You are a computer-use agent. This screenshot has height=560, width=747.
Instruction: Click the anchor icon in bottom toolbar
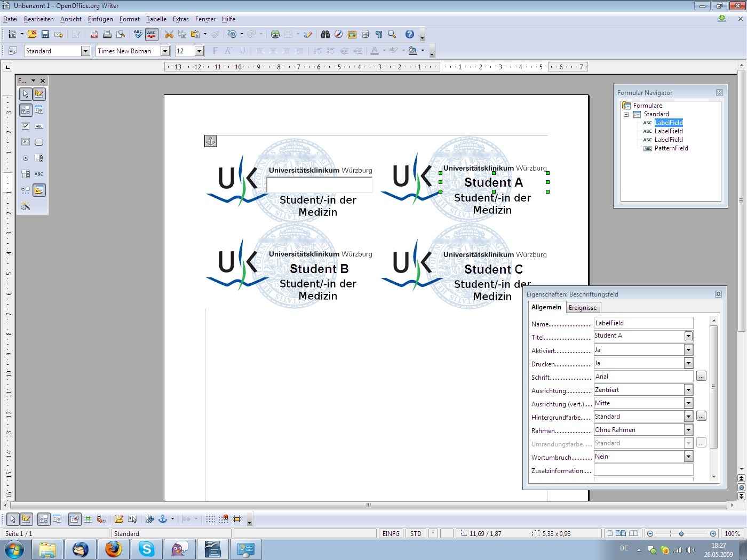click(163, 519)
